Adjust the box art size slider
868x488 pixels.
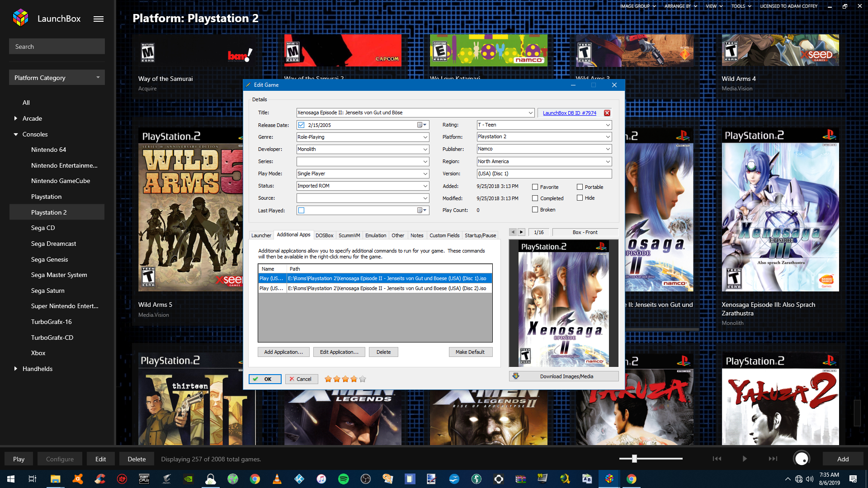635,459
